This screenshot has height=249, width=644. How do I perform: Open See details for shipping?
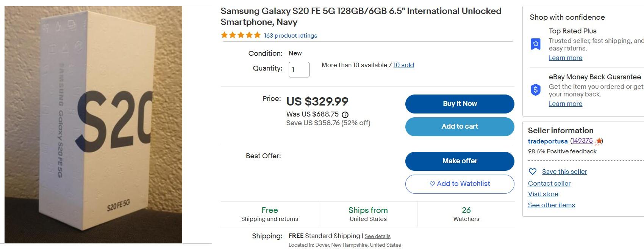tap(377, 236)
